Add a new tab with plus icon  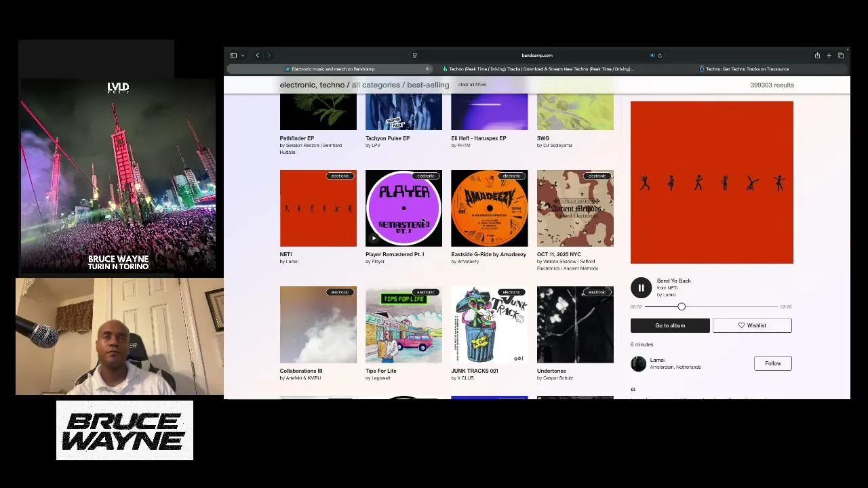coord(829,56)
